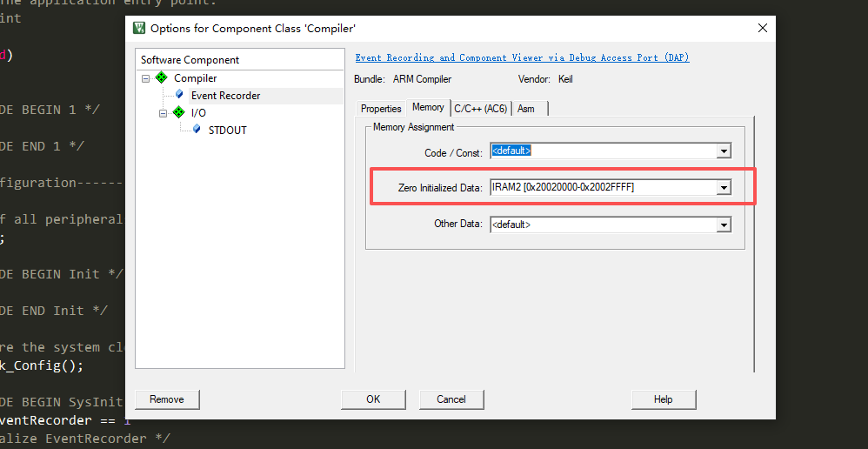The width and height of the screenshot is (868, 449).
Task: Click 'DE END 1 */' in the background editor
Action: [42, 146]
